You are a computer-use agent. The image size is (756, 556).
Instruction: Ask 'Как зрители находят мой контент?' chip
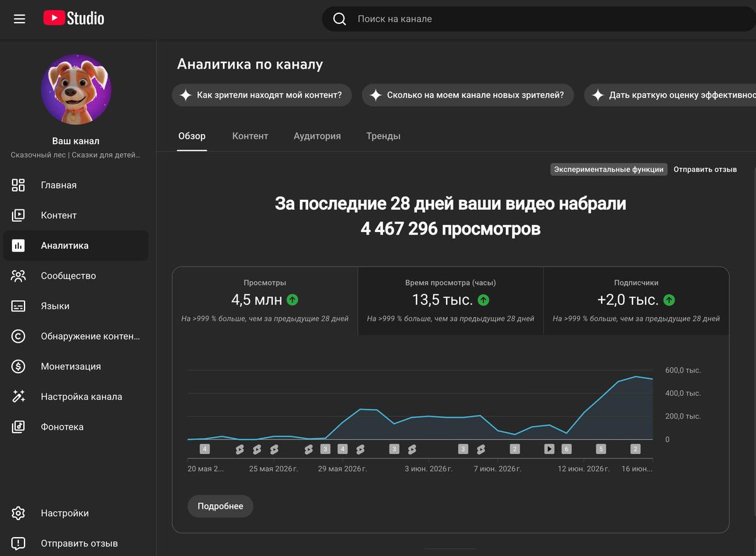click(262, 95)
